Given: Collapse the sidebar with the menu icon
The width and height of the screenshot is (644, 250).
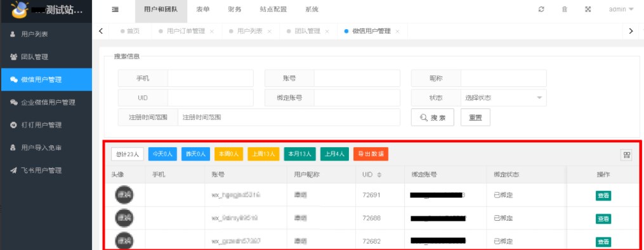Looking at the screenshot, I should [115, 10].
